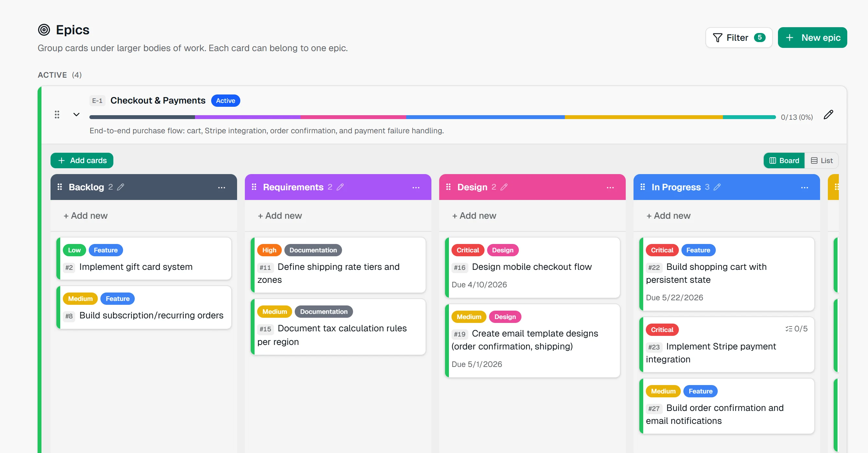Viewport: 868px width, 453px height.
Task: Open the Requirements column more options menu
Action: tap(416, 187)
